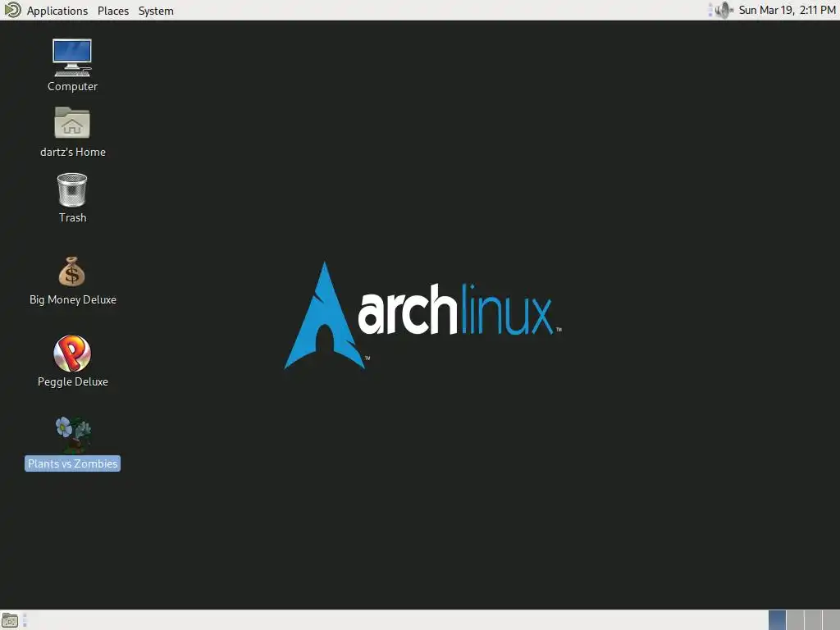
Task: Open the System menu
Action: click(x=156, y=11)
